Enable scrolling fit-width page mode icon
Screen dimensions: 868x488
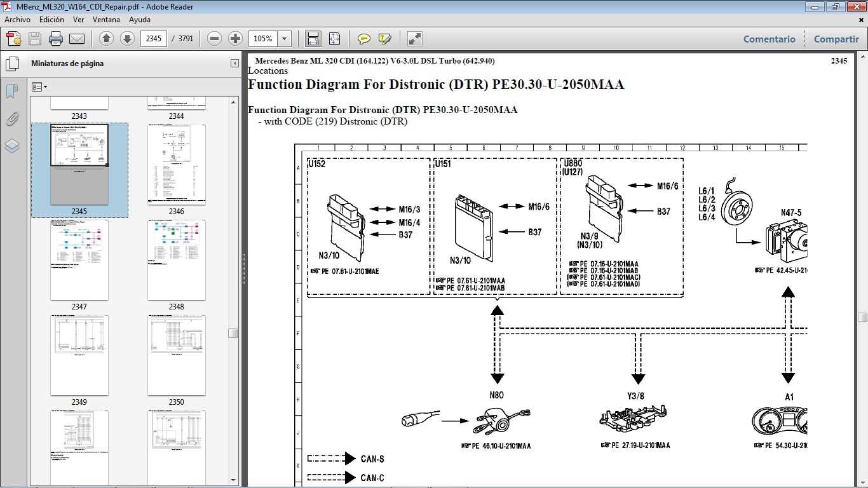(x=313, y=39)
